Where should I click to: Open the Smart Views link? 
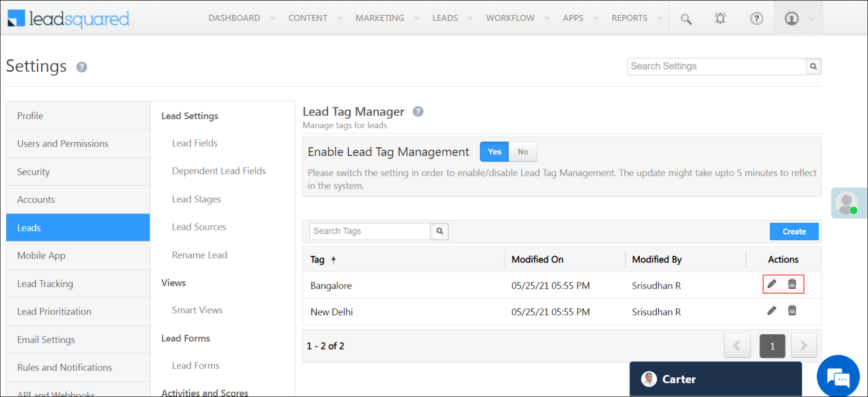pyautogui.click(x=197, y=310)
